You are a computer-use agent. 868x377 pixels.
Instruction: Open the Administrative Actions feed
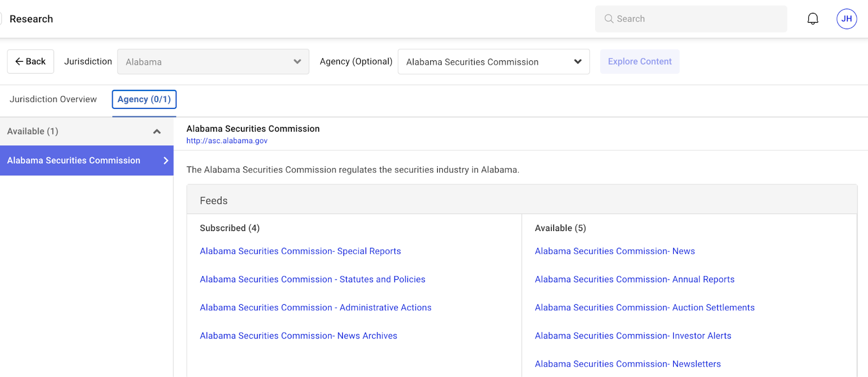click(x=315, y=308)
